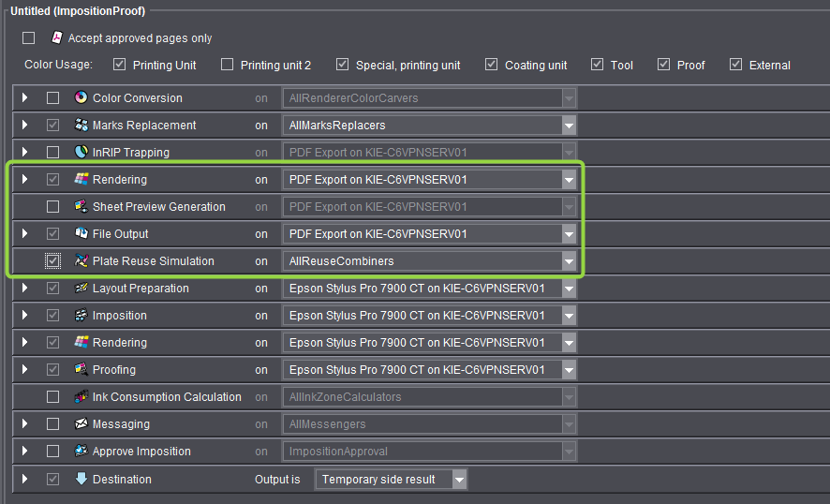This screenshot has width=830, height=504.
Task: Click the File Output icon
Action: [x=81, y=234]
